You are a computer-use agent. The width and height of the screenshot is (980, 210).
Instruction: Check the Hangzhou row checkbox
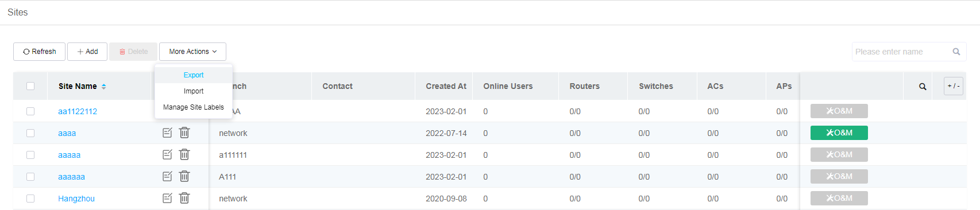coord(30,199)
